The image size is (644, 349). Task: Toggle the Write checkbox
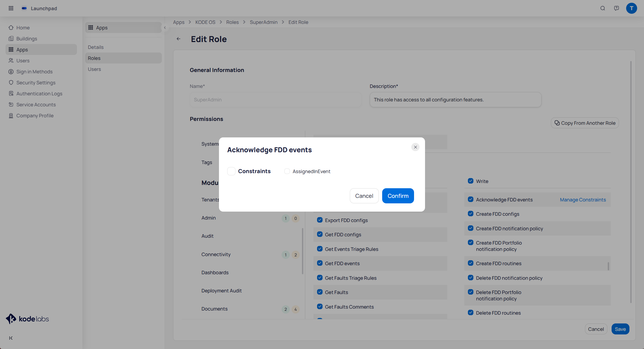[x=470, y=181]
